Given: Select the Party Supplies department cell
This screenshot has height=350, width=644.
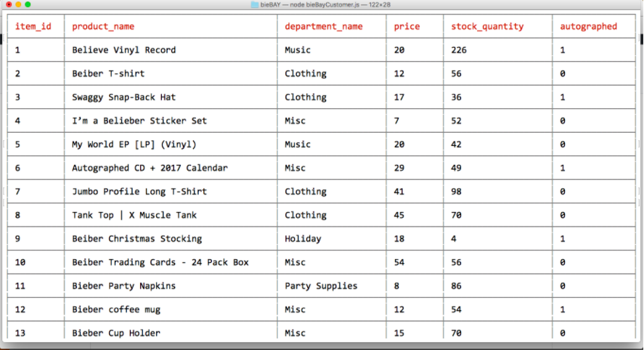Looking at the screenshot, I should tap(321, 286).
